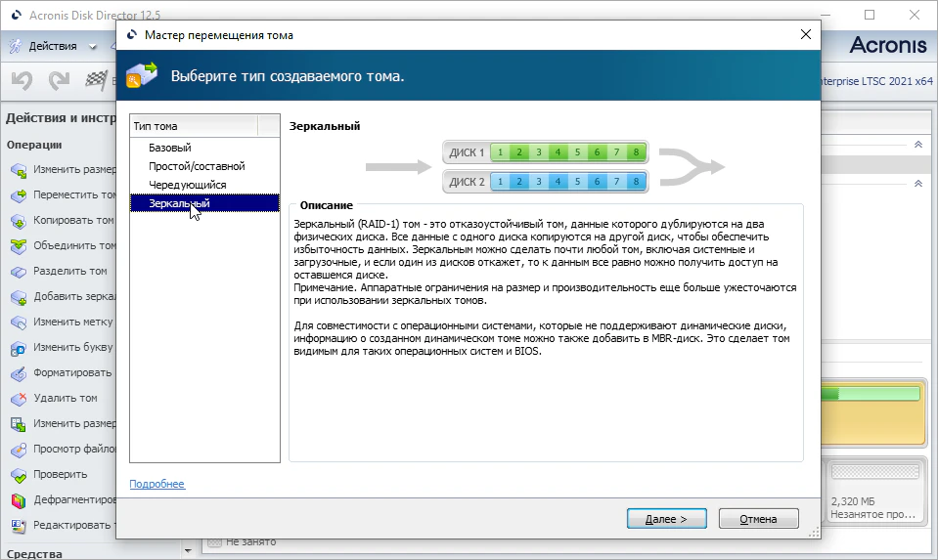Select Чередующийся volume type
The width and height of the screenshot is (938, 560).
187,185
